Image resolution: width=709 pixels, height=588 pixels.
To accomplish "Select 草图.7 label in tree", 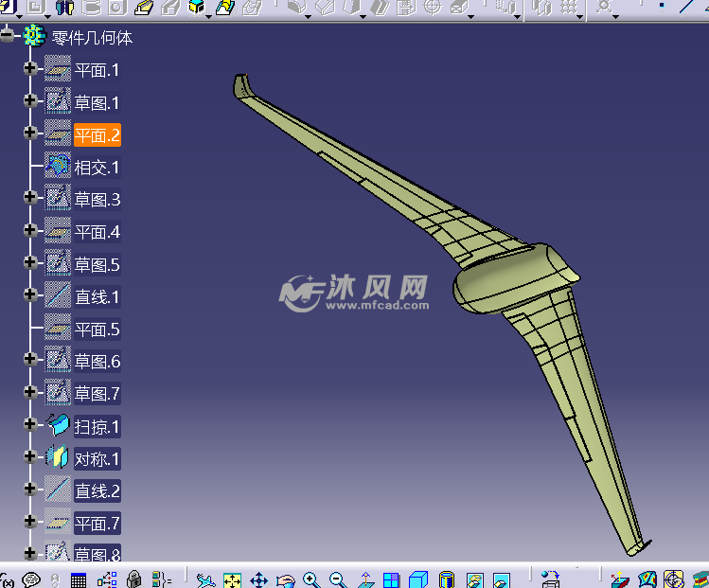I will point(97,394).
